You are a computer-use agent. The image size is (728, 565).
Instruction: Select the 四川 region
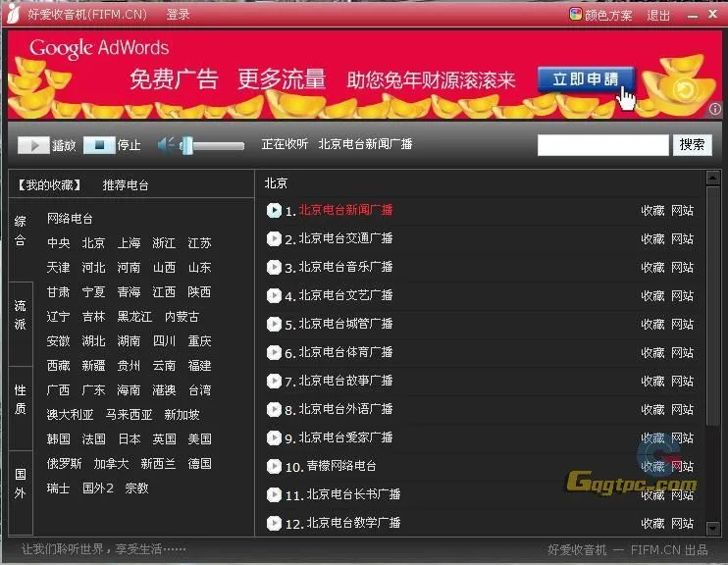point(165,341)
